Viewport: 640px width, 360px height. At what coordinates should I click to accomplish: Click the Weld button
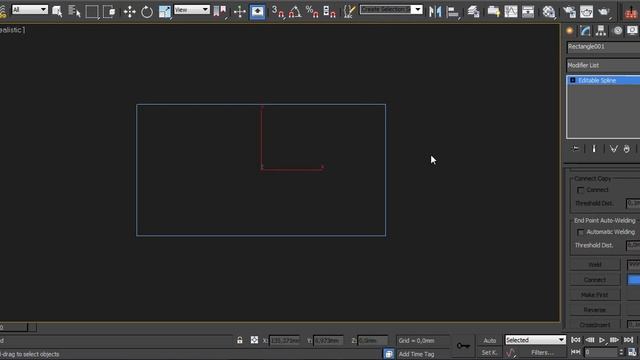(x=595, y=265)
